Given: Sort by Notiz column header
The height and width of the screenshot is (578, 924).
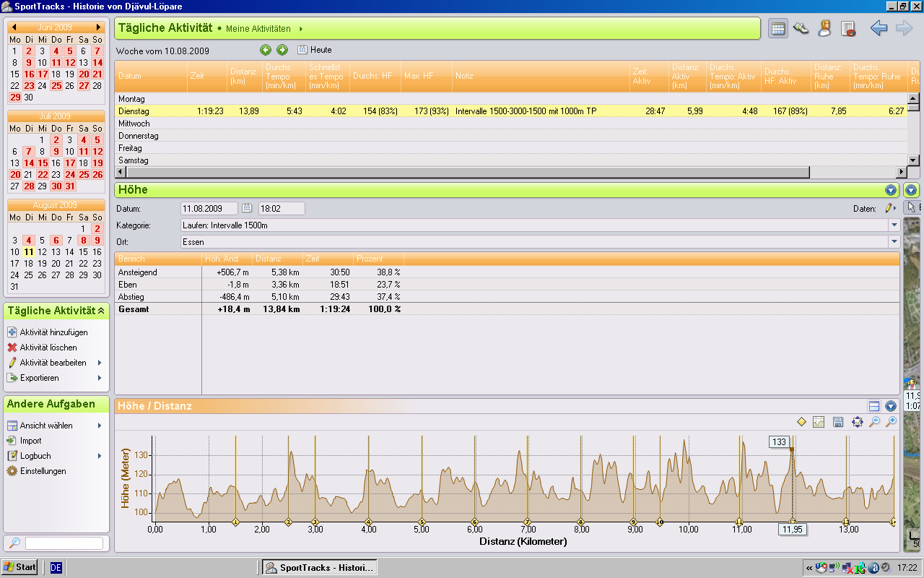Looking at the screenshot, I should [541, 76].
